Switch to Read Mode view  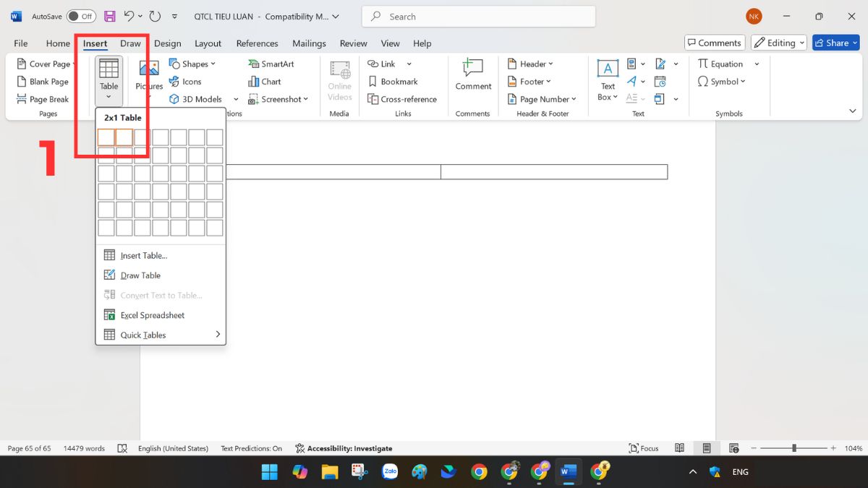[679, 448]
